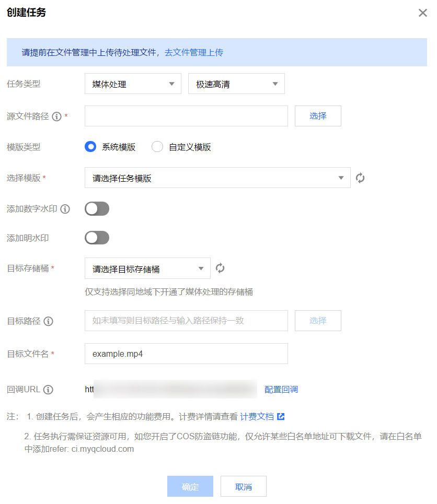Viewport: 437px width, 504px height.
Task: Enable the 添加数字水印 switch
Action: click(x=97, y=209)
